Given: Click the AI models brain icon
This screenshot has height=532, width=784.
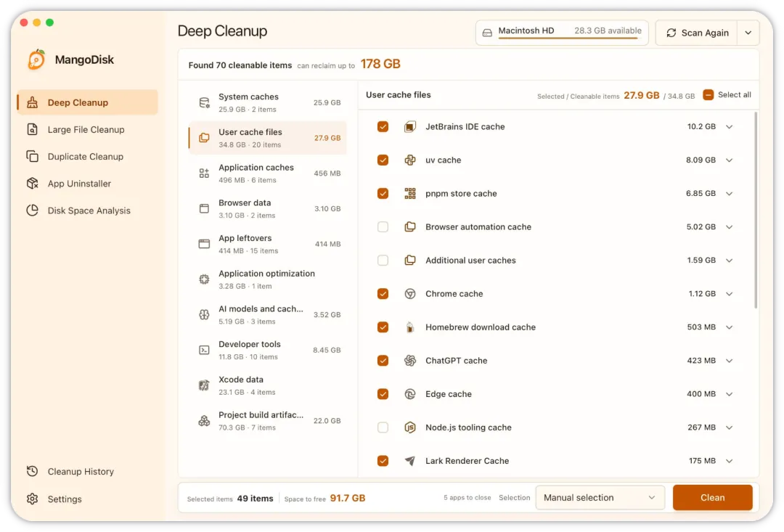Looking at the screenshot, I should [204, 314].
